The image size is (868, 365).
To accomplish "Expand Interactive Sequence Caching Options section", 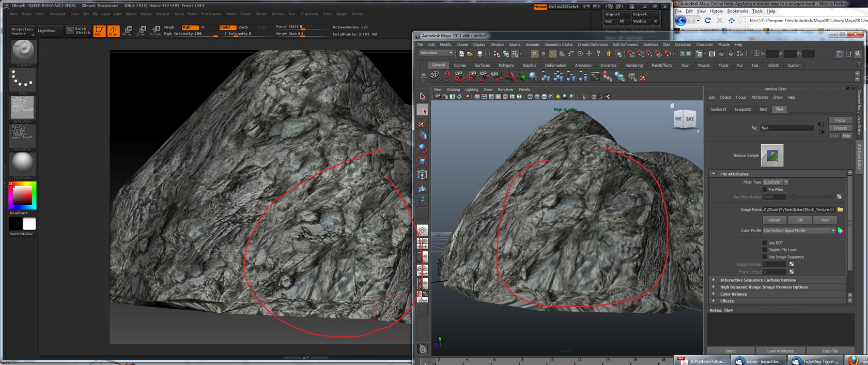I will point(779,280).
